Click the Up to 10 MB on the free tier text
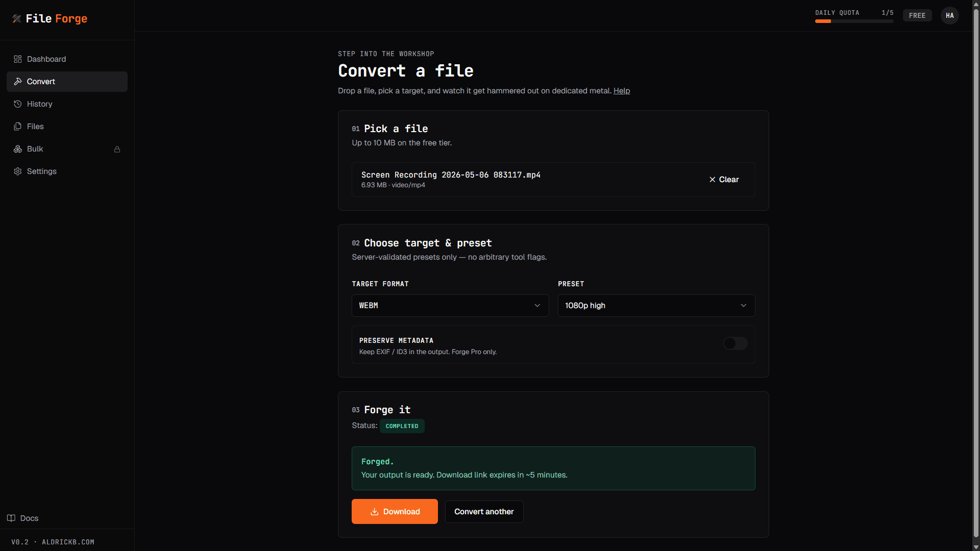The width and height of the screenshot is (980, 551). 402,143
